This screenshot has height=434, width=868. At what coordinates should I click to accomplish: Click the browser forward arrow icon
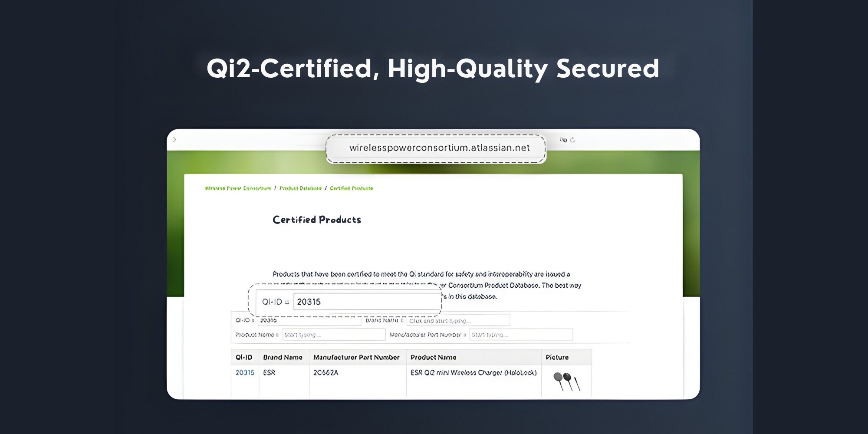click(174, 140)
